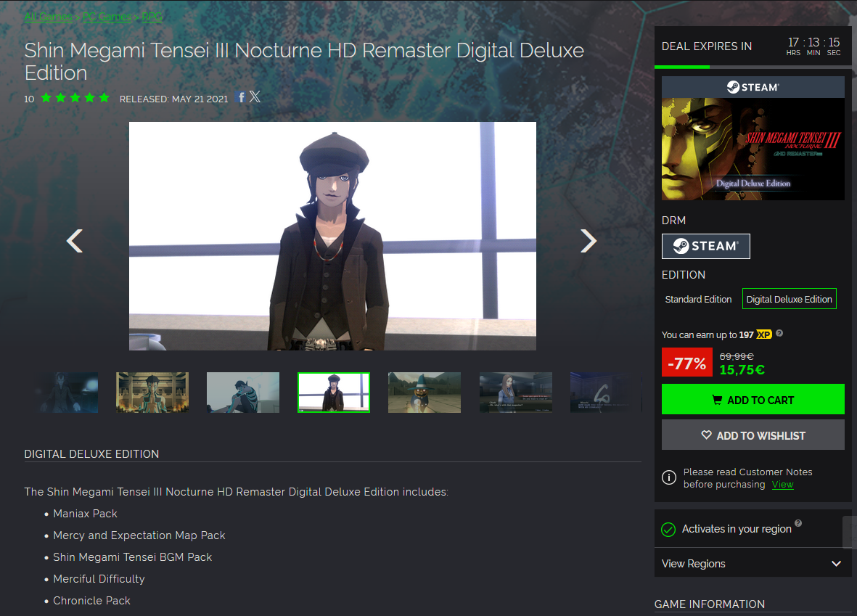The width and height of the screenshot is (857, 616).
Task: Click the green deal progress bar
Action: pos(682,67)
